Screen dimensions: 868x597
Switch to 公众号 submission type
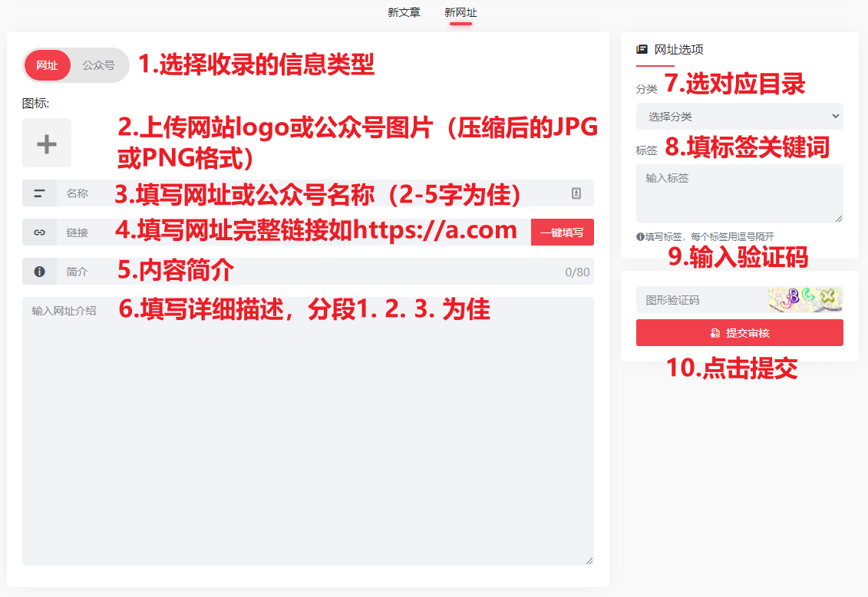coord(98,65)
